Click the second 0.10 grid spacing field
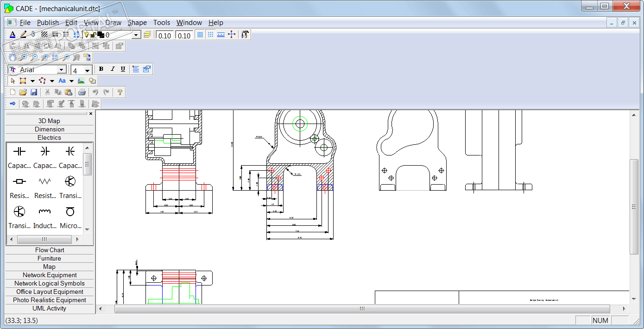This screenshot has width=644, height=329. point(184,35)
